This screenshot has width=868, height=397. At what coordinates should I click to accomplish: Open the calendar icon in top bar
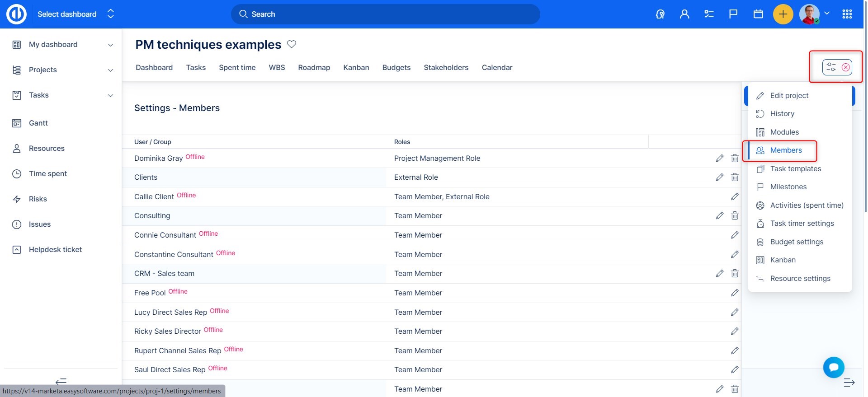click(758, 14)
